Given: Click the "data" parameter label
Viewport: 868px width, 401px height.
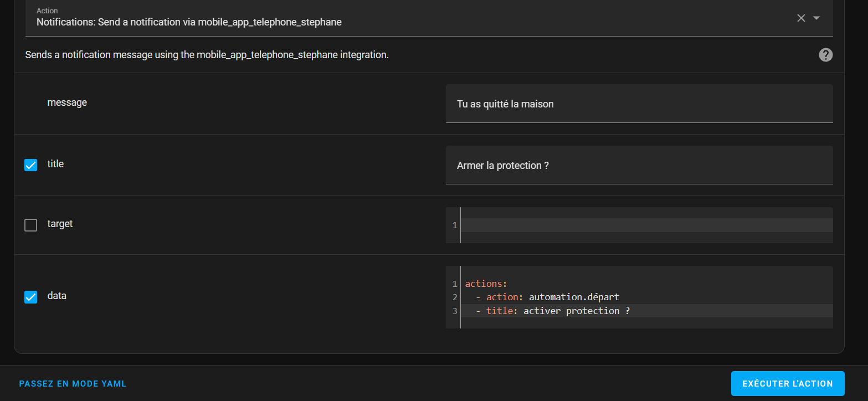Looking at the screenshot, I should pyautogui.click(x=57, y=296).
